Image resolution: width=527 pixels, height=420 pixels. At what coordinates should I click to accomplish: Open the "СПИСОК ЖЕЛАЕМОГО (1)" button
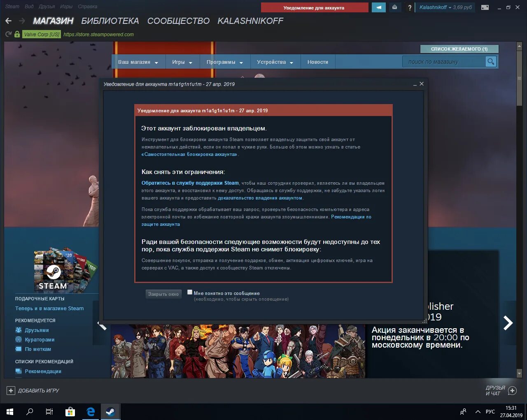pyautogui.click(x=459, y=49)
